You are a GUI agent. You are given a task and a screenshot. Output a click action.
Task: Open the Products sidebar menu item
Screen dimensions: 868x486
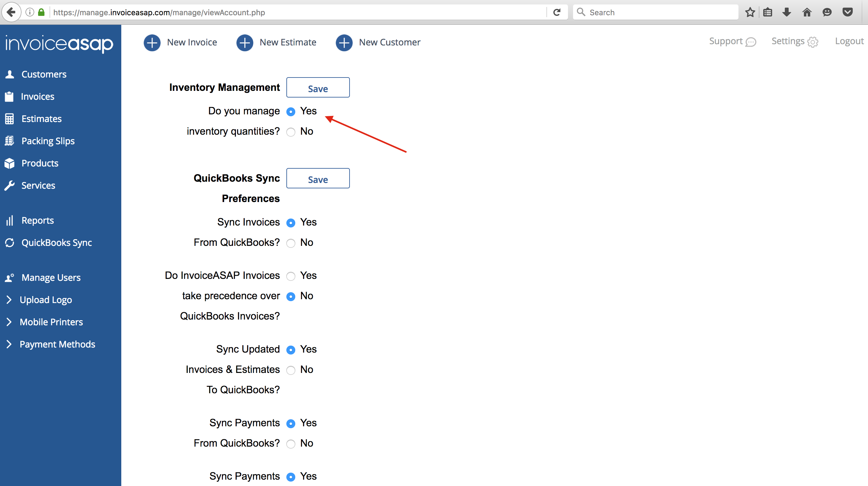click(x=40, y=163)
